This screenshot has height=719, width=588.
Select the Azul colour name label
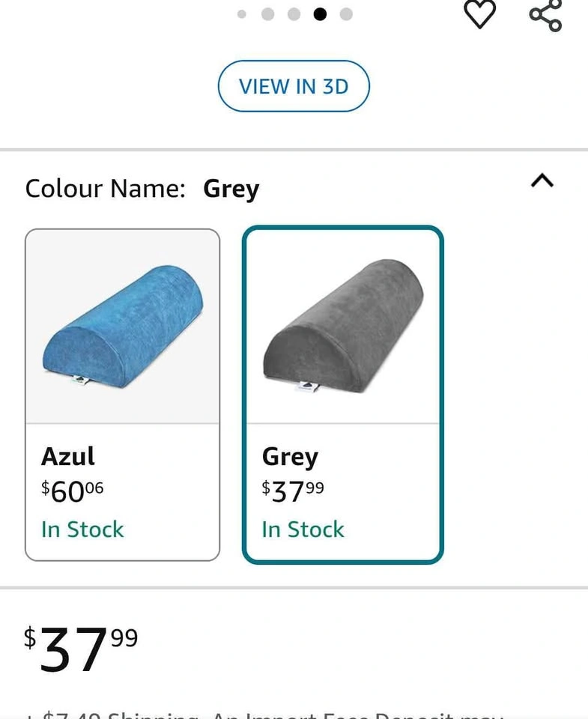[x=68, y=456]
